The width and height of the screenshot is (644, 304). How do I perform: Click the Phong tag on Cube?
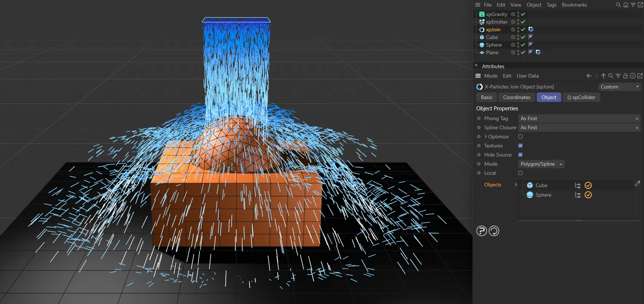point(531,37)
